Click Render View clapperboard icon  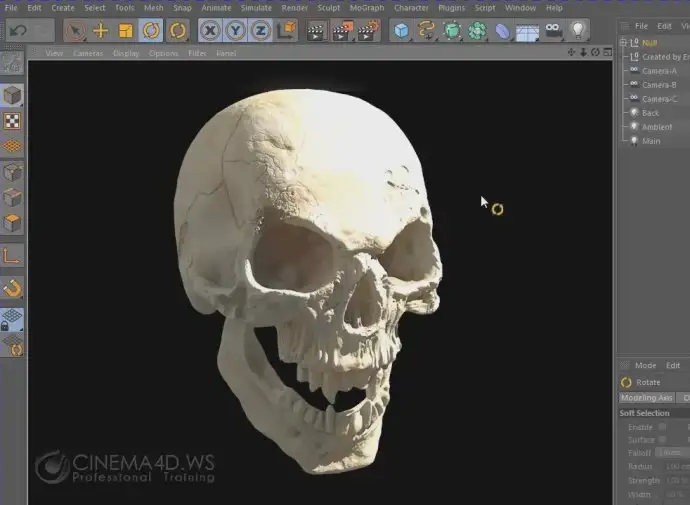[x=316, y=31]
